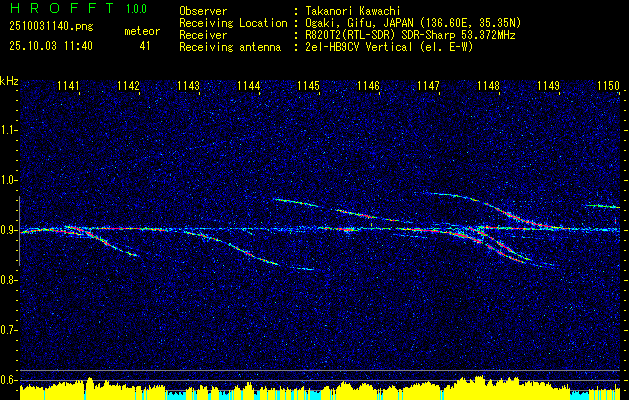
Task: Click time marker 1147
Action: [428, 86]
